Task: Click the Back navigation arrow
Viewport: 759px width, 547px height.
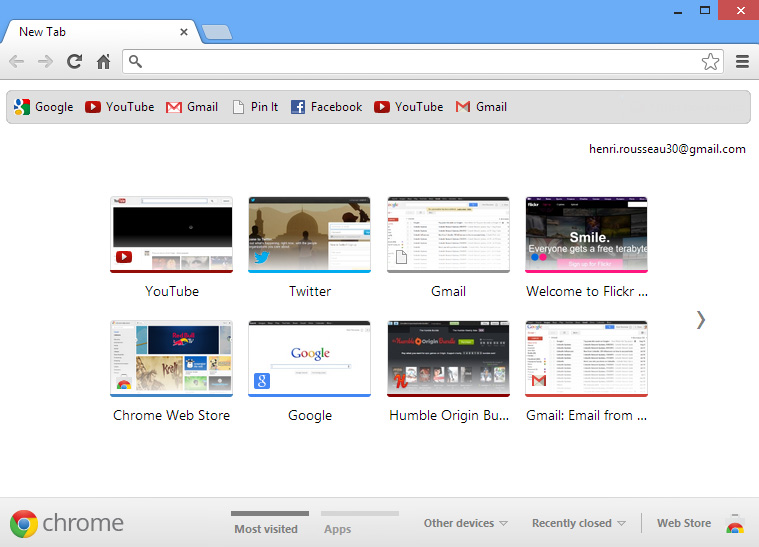Action: [x=17, y=61]
